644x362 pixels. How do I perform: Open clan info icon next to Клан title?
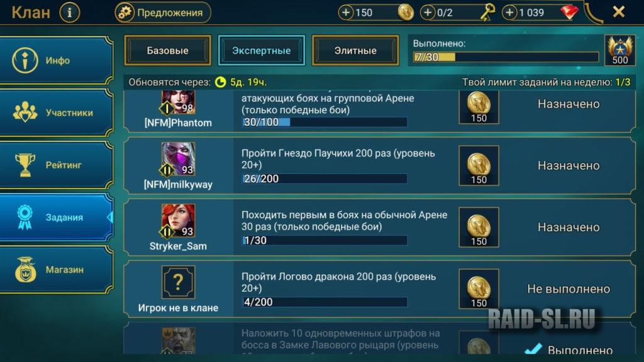pos(69,13)
